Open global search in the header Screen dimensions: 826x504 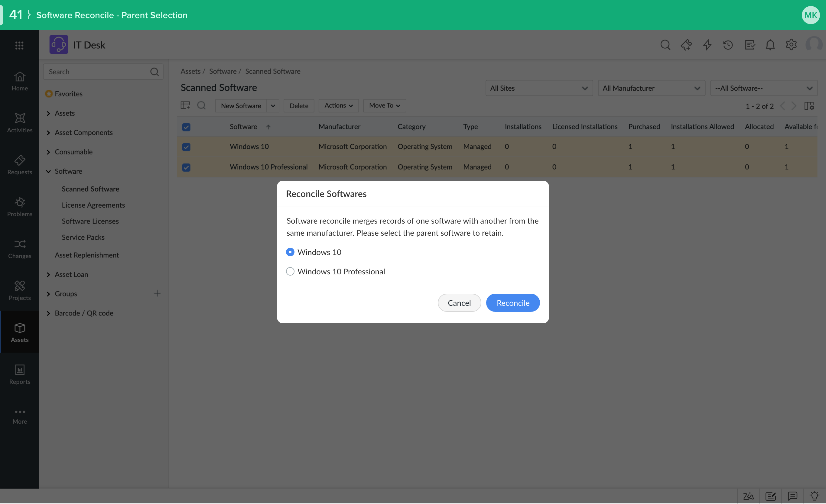665,45
